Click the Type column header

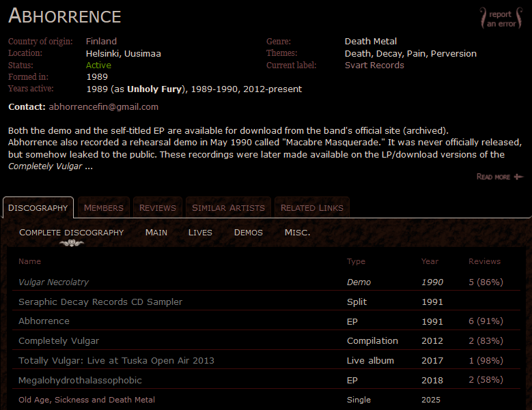point(356,261)
